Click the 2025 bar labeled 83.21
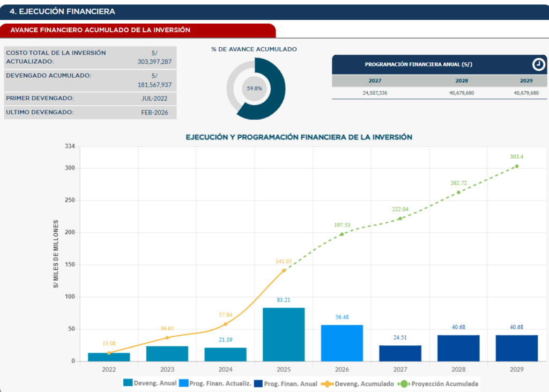The height and width of the screenshot is (392, 549). pos(284,335)
